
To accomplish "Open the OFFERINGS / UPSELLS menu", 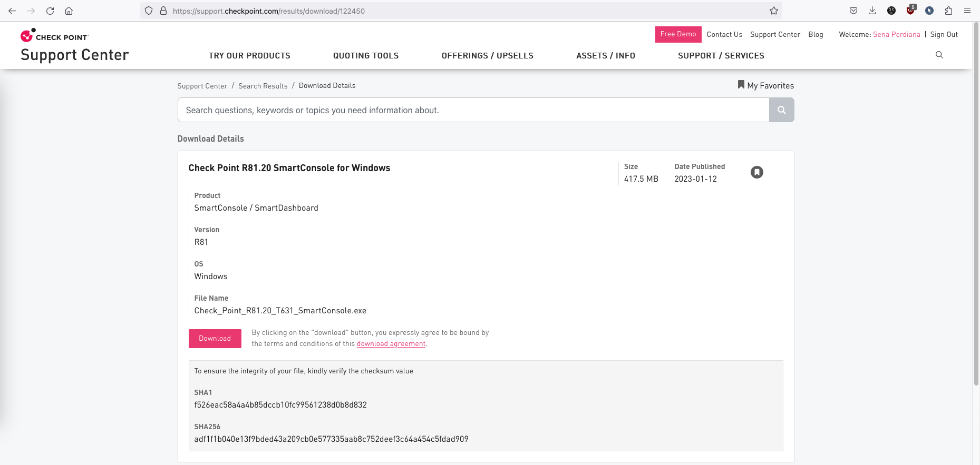I will click(x=487, y=56).
